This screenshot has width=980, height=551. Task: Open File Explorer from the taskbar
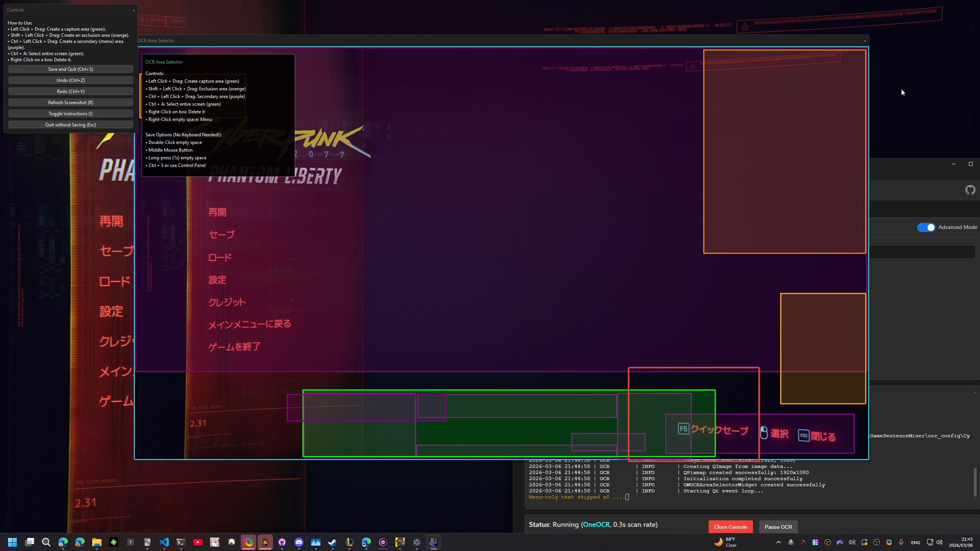point(96,542)
